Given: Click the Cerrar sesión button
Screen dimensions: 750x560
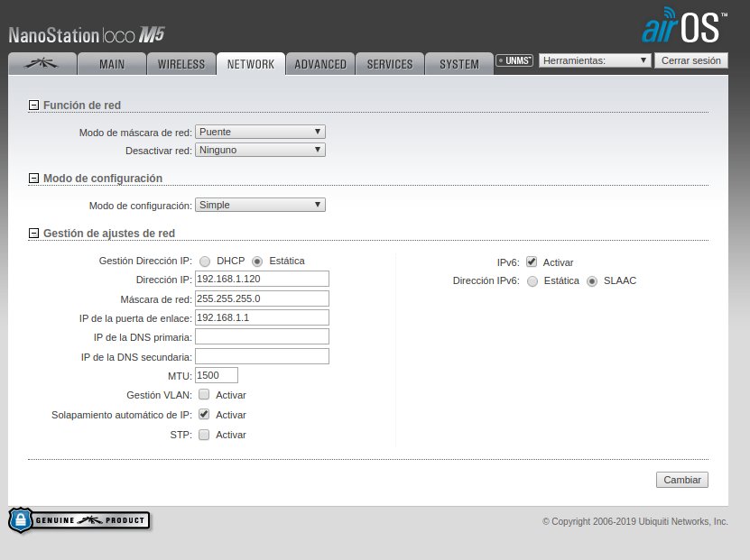Looking at the screenshot, I should (691, 60).
